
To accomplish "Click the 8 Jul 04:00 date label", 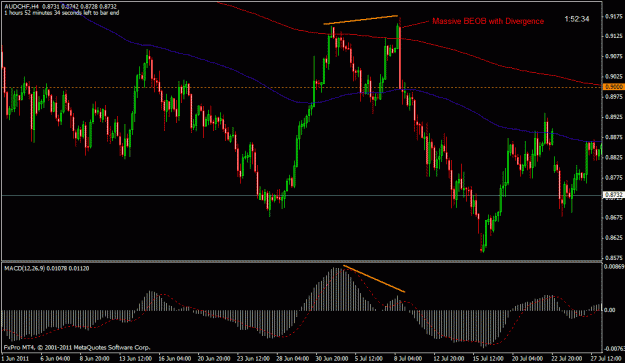I will point(409,358).
